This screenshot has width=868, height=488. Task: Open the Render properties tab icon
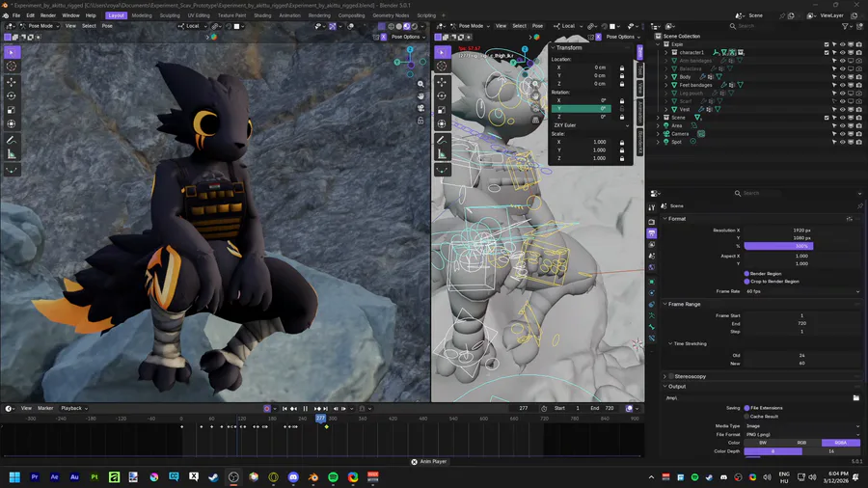(x=652, y=222)
